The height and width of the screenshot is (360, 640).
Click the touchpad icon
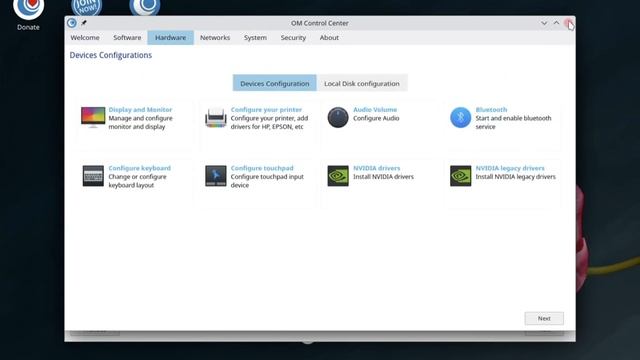click(216, 176)
